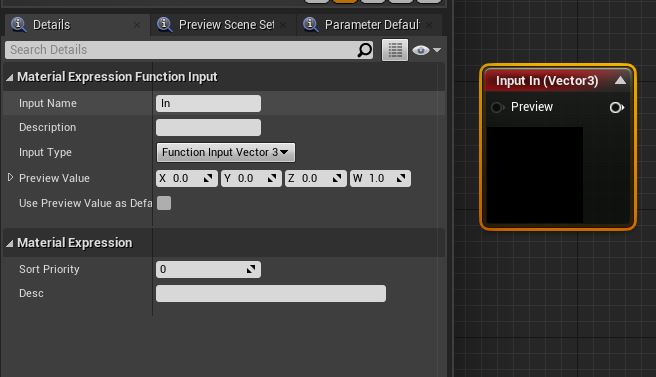Open the Input Type dropdown

click(x=226, y=152)
